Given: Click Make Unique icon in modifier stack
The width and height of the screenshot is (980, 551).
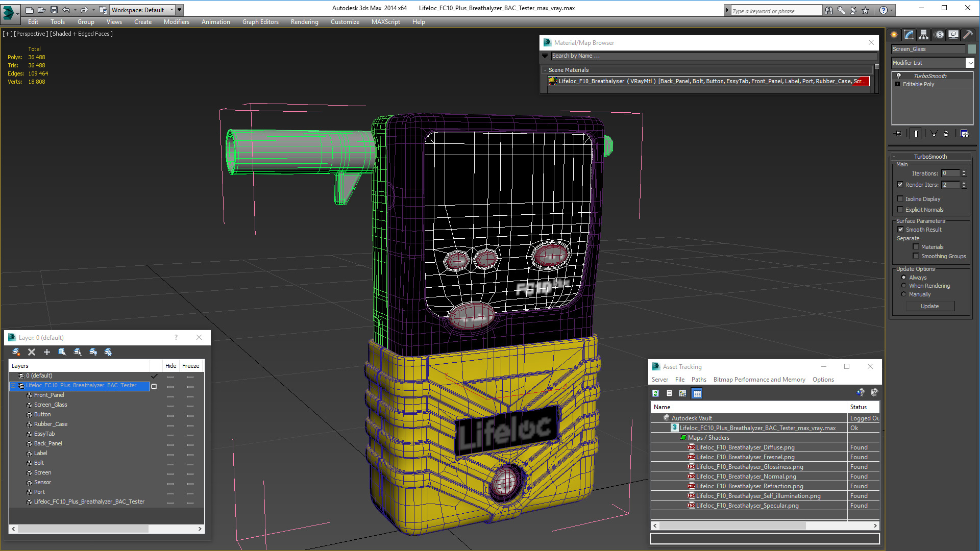Looking at the screenshot, I should click(x=934, y=134).
